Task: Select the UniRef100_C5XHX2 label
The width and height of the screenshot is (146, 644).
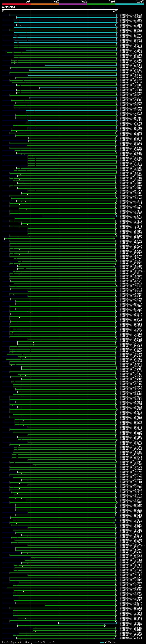Action: (x=131, y=156)
